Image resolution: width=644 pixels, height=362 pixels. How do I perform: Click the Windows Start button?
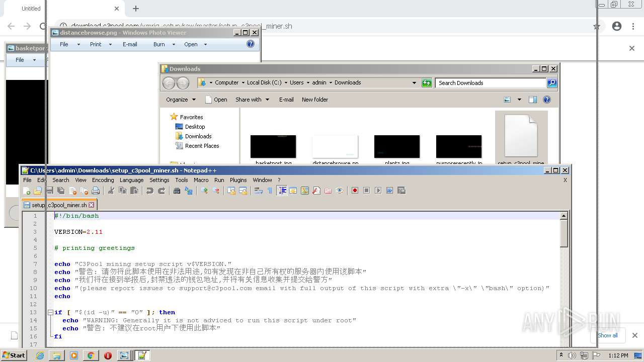click(x=14, y=355)
